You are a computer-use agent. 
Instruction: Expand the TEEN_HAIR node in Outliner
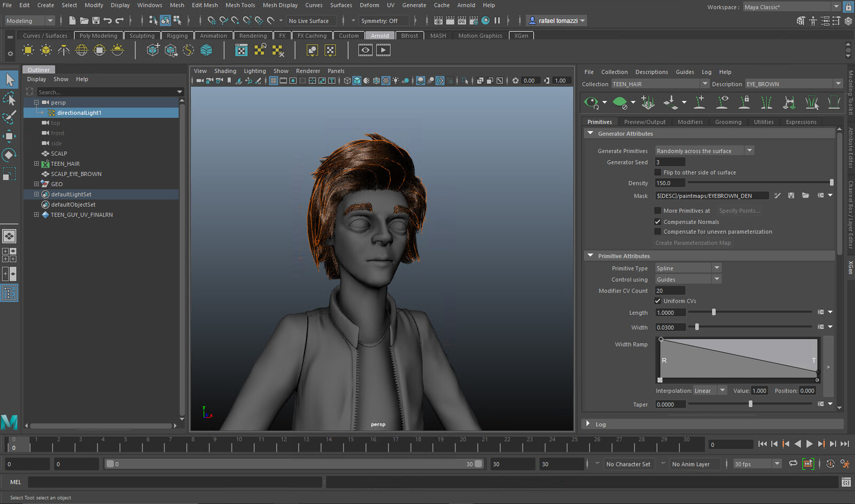[x=36, y=164]
